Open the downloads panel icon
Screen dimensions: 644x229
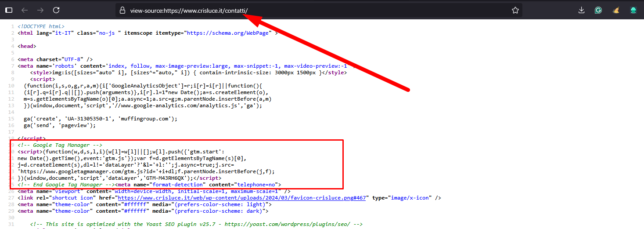click(x=582, y=10)
